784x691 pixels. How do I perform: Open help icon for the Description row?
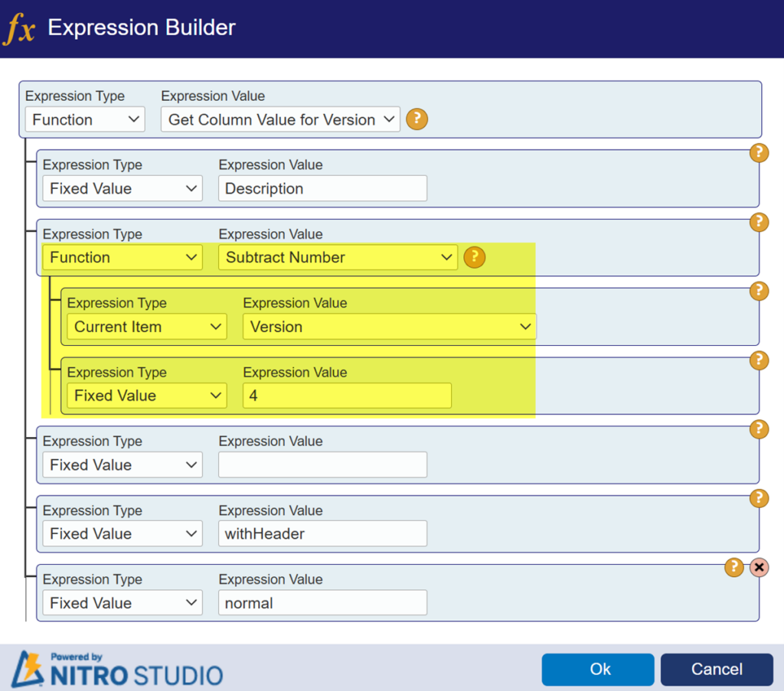point(759,152)
